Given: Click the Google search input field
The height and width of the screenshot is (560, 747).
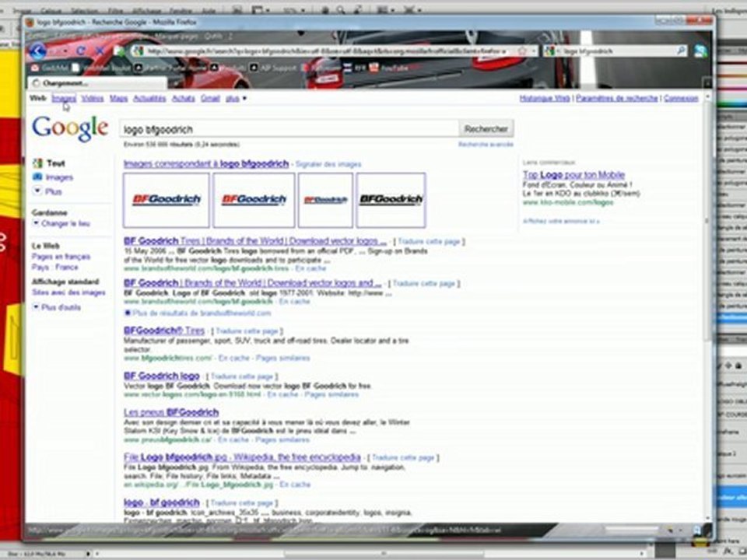Looking at the screenshot, I should click(289, 129).
